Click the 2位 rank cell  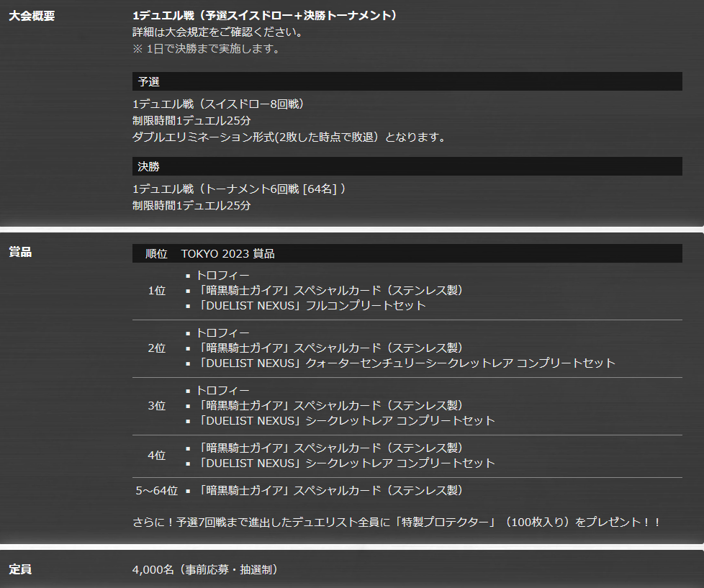pyautogui.click(x=157, y=348)
